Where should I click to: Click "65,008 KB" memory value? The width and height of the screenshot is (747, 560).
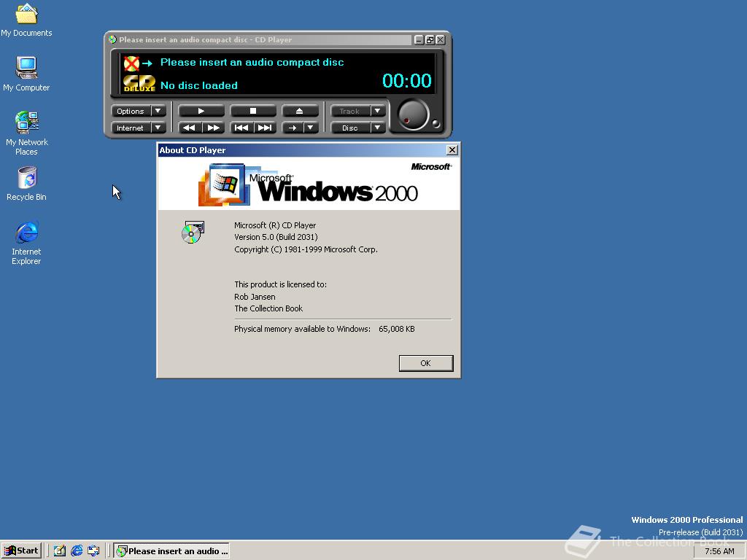[x=396, y=329]
